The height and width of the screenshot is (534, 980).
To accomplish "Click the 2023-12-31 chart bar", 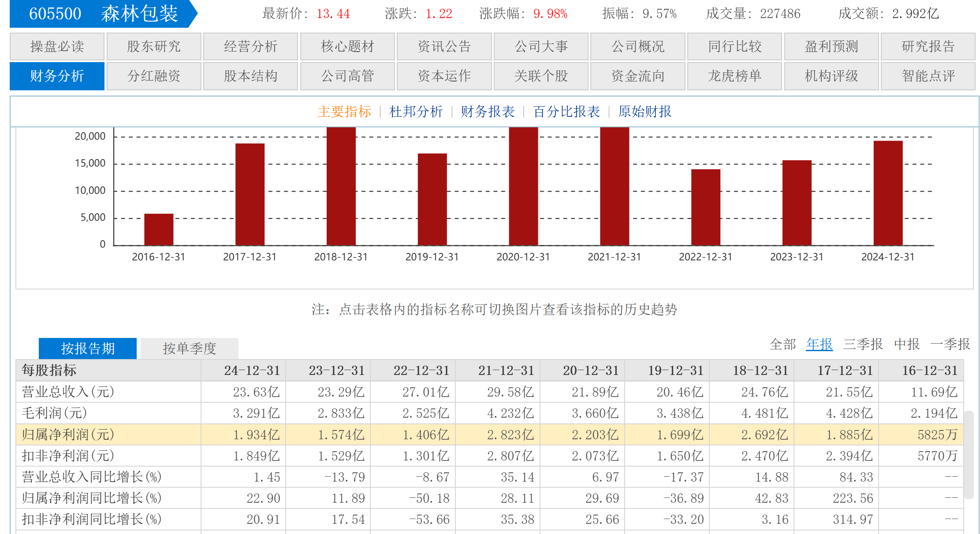I will [797, 203].
